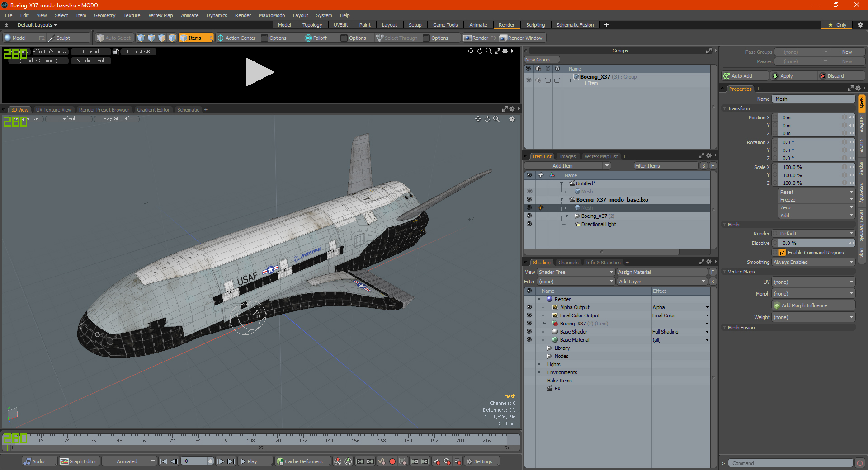This screenshot has width=868, height=470.
Task: Open Render visibility Default dropdown
Action: [817, 234]
